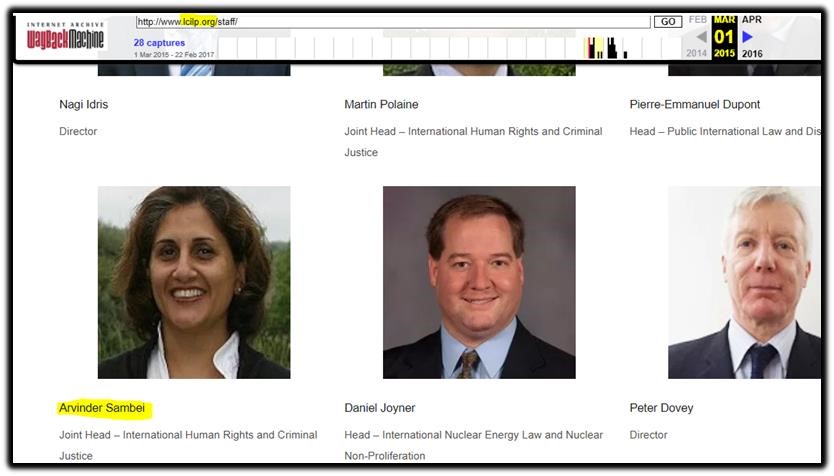Go to the previous capture with left arrow

click(x=701, y=37)
